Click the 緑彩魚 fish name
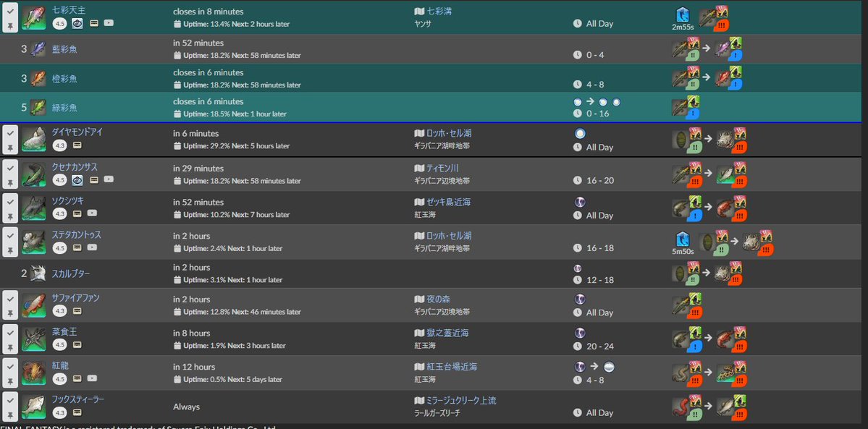 point(64,107)
